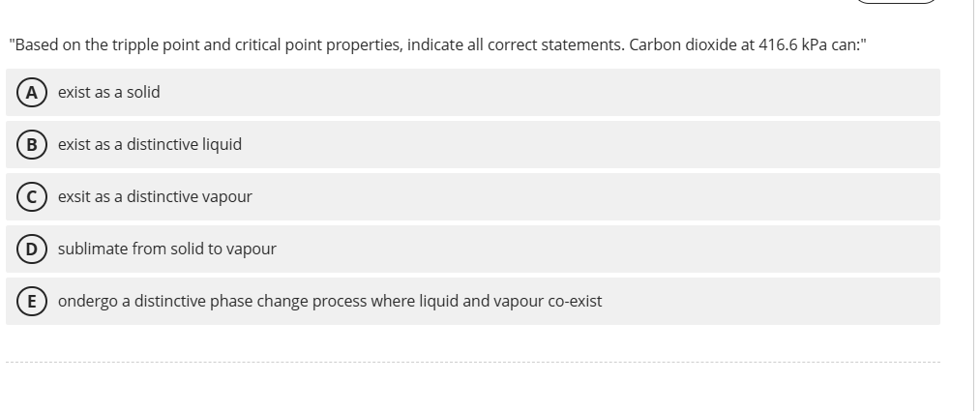Click empty area of answer row C
Image resolution: width=980 pixels, height=411 pixels.
point(580,197)
